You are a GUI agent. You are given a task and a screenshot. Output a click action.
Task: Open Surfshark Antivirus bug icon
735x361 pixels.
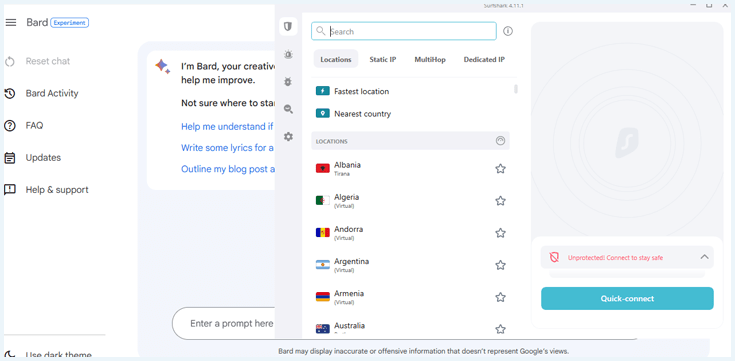288,82
